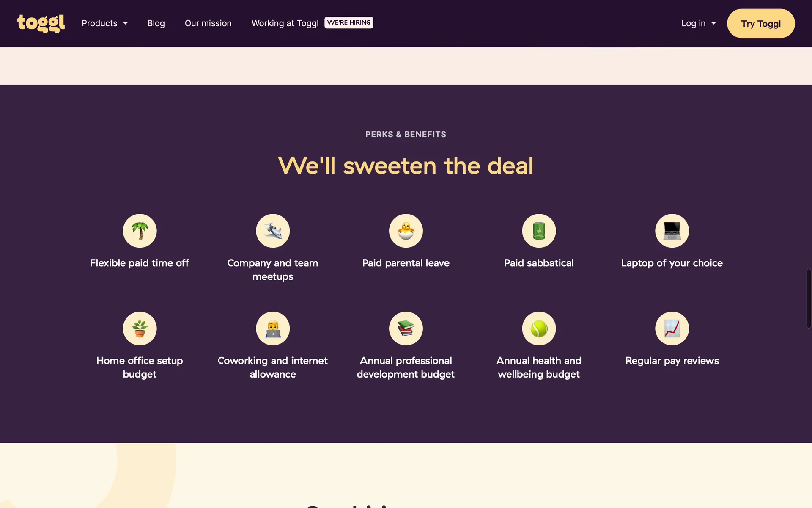The height and width of the screenshot is (508, 812).
Task: Click the page vertical scrollbar thumb
Action: (809, 298)
